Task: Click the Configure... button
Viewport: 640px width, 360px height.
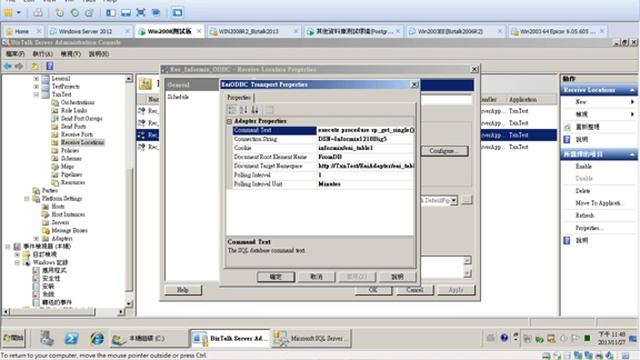Action: (x=444, y=151)
